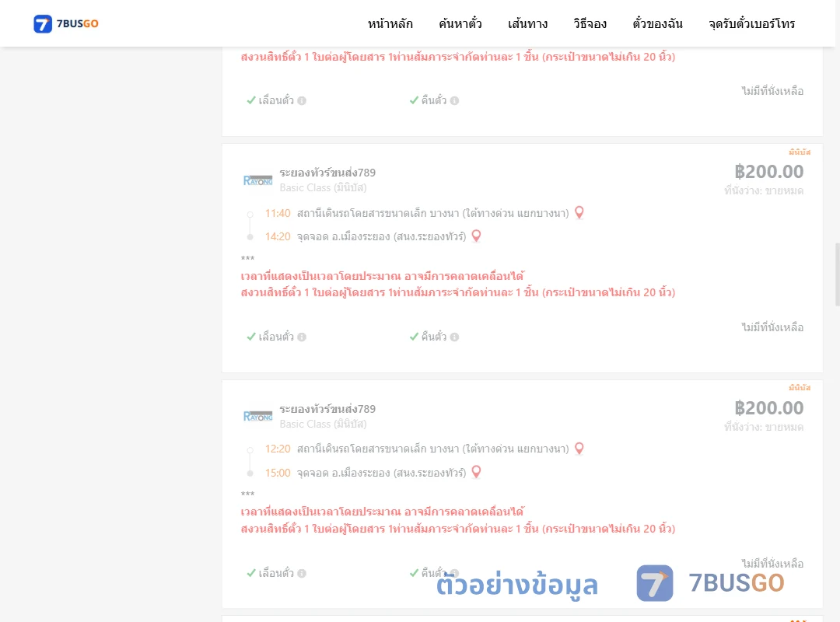
Task: Click Basic Class (มินิบัส) in 12:20 trip
Action: 323,424
